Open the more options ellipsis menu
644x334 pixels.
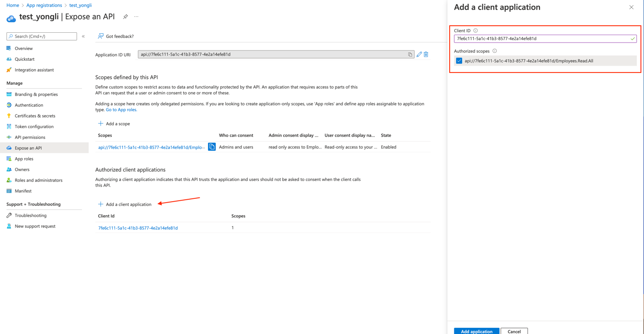[x=136, y=16]
